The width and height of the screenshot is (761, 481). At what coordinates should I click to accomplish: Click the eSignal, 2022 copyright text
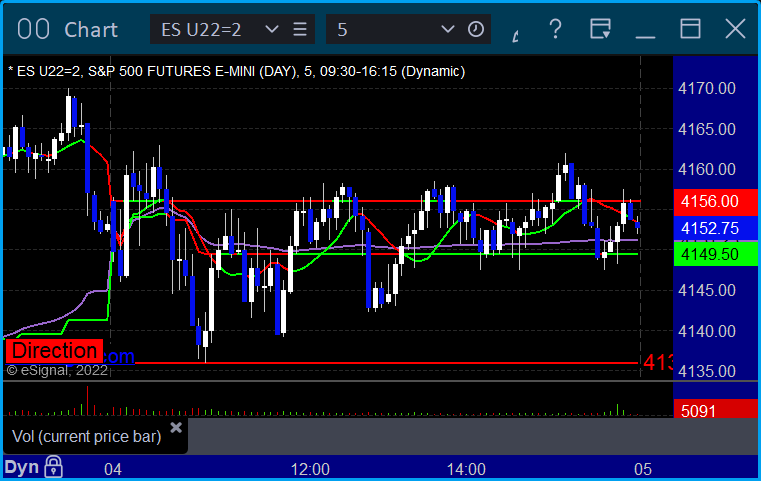57,370
